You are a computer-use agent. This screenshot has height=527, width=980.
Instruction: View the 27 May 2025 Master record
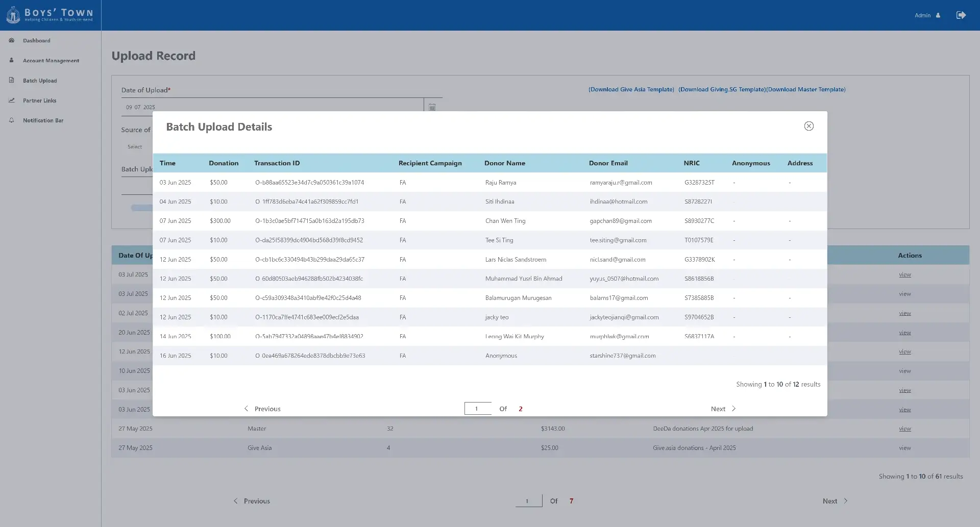pos(904,429)
